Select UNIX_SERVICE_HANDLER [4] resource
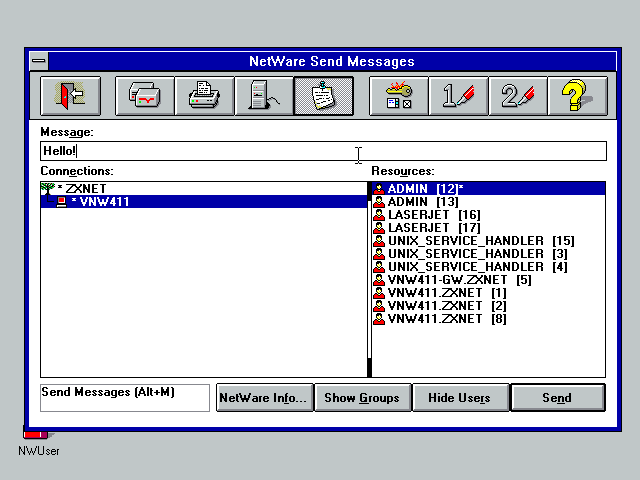Viewport: 640px width, 480px height. (x=489, y=267)
